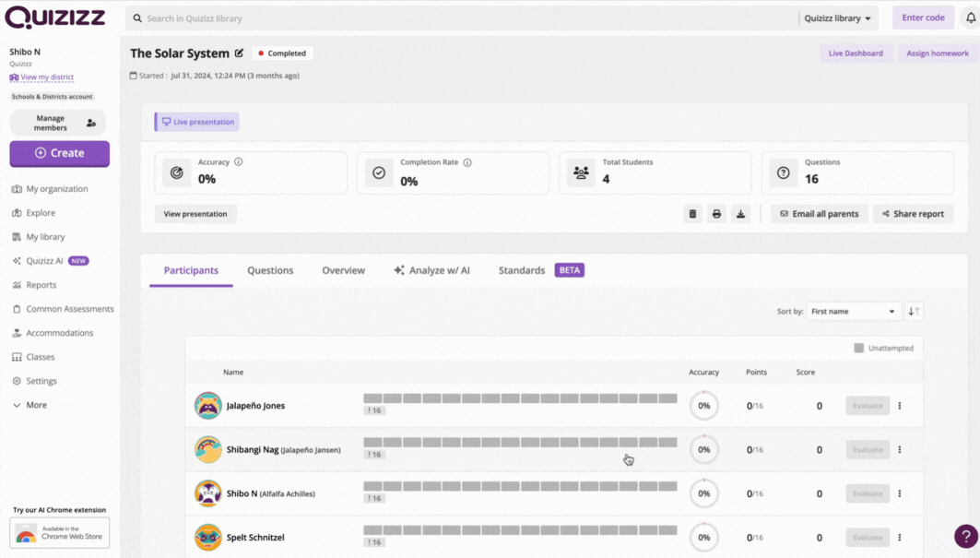This screenshot has height=558, width=980.
Task: Click the Schools & Districts account label
Action: (x=52, y=96)
